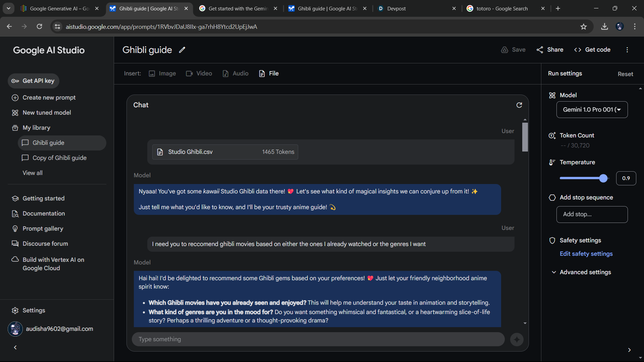Open the three-dot more options menu
The height and width of the screenshot is (362, 644).
tap(627, 50)
